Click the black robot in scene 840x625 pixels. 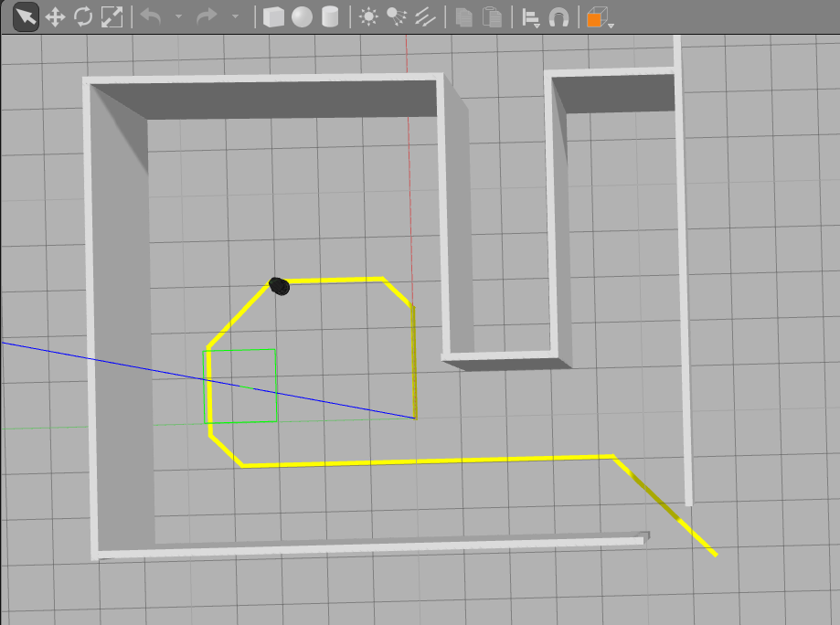279,286
